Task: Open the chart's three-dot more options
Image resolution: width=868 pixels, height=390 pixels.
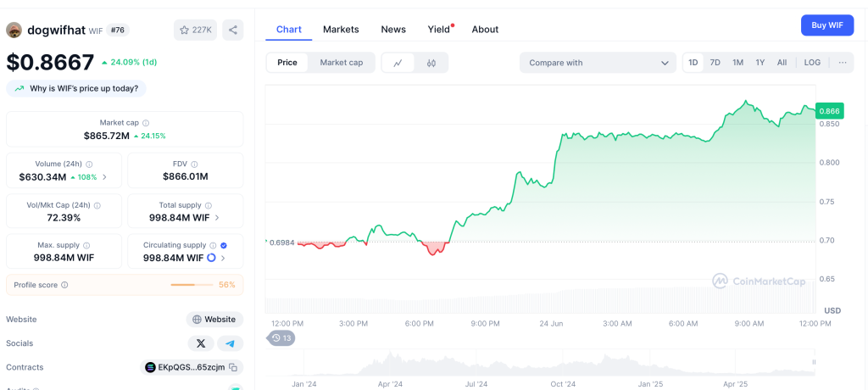Action: click(x=842, y=63)
